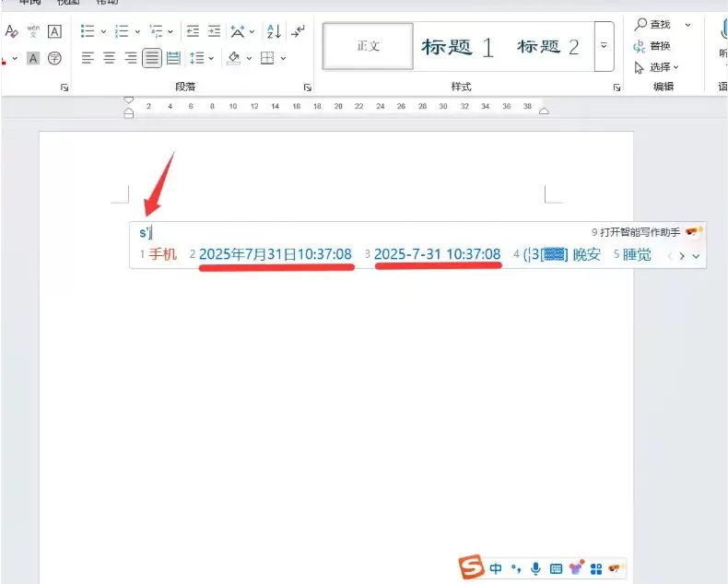The image size is (728, 584).
Task: Toggle character shading on the text
Action: click(x=33, y=59)
